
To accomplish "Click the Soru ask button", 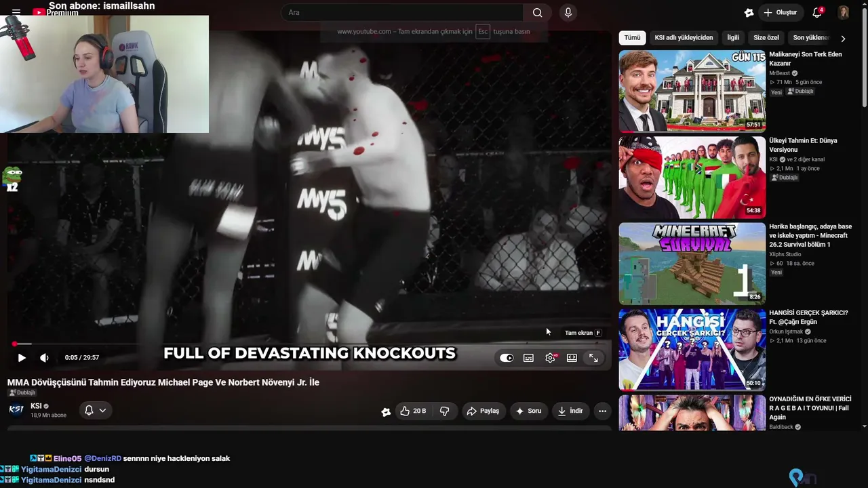I will click(x=529, y=411).
